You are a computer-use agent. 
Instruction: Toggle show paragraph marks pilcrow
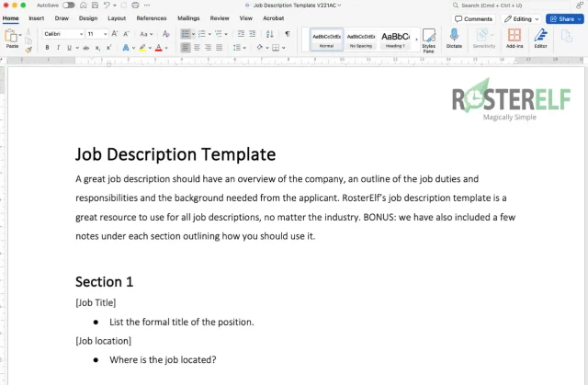[288, 34]
